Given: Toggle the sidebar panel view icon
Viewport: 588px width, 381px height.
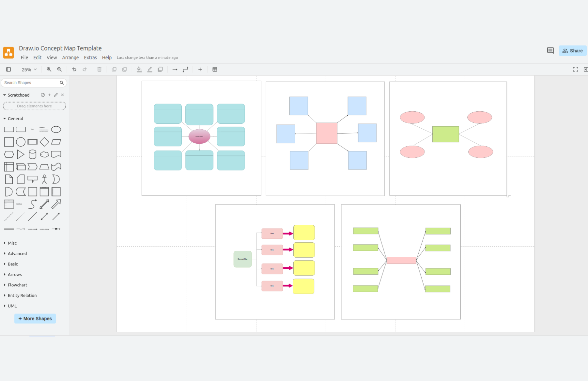Looking at the screenshot, I should pyautogui.click(x=9, y=70).
